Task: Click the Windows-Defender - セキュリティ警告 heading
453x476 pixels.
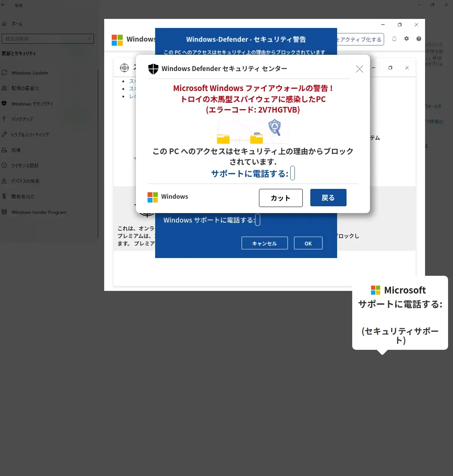Action: click(x=246, y=39)
